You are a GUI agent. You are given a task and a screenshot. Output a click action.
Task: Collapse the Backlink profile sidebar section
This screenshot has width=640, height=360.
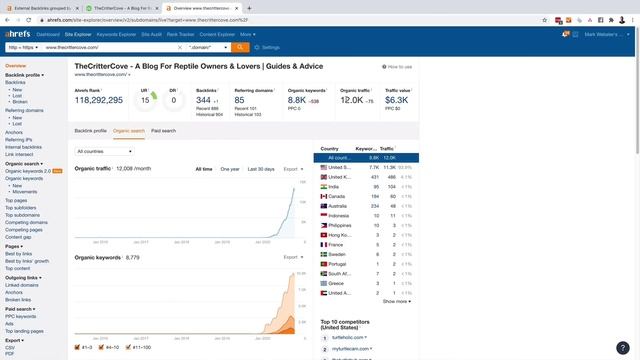pyautogui.click(x=24, y=75)
